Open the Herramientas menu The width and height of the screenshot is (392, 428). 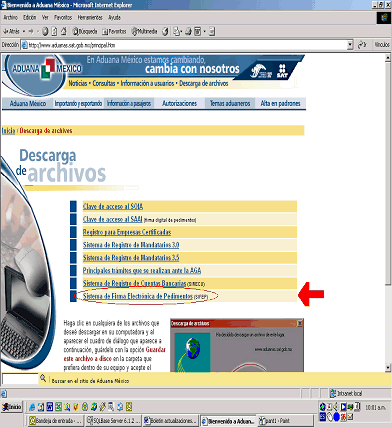(90, 17)
